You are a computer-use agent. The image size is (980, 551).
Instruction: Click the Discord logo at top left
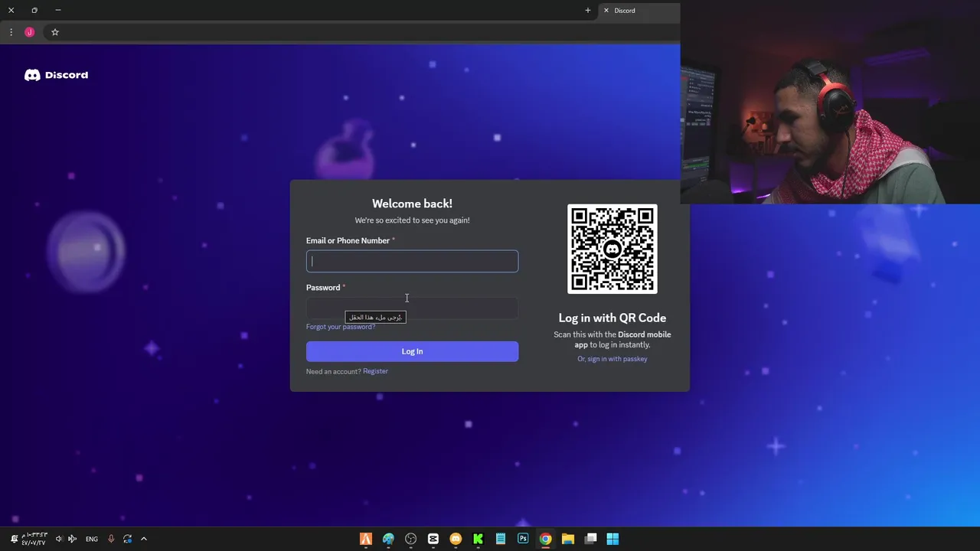pos(56,75)
